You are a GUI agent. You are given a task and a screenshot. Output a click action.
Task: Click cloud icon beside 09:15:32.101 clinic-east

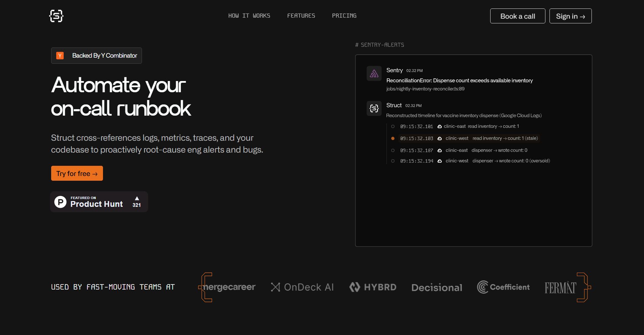tap(439, 126)
